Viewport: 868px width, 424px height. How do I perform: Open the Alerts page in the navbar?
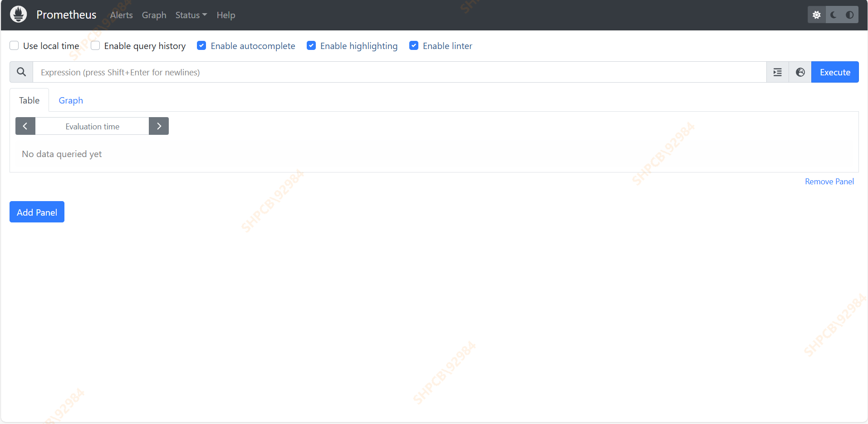pyautogui.click(x=122, y=15)
